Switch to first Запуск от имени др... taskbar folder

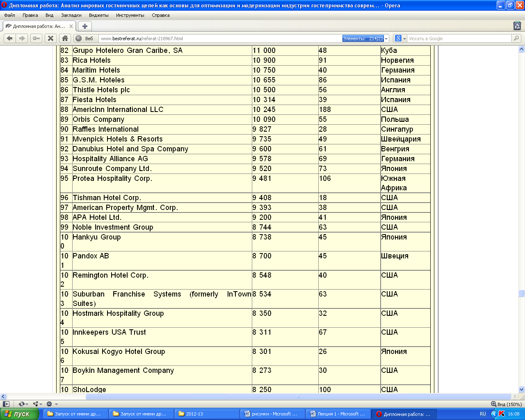point(75,414)
